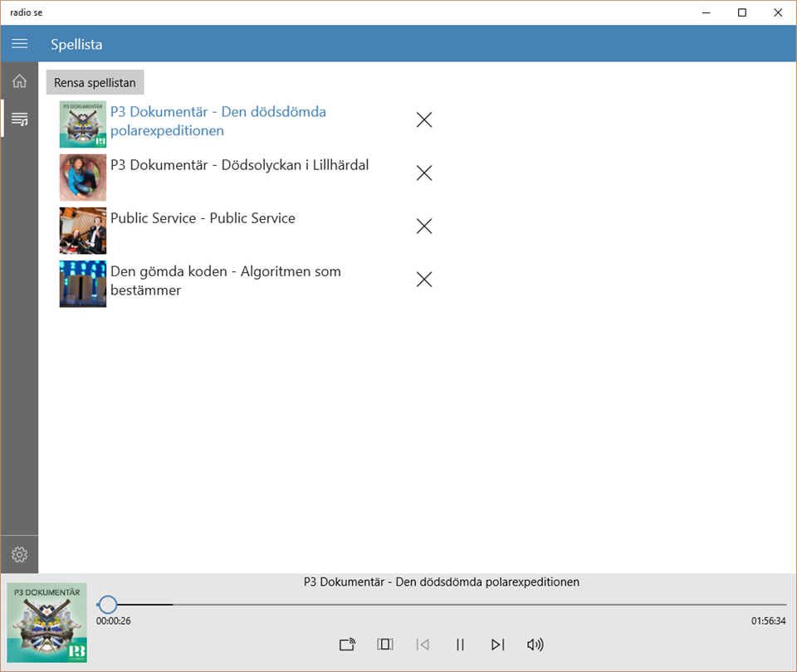This screenshot has height=672, width=797.
Task: Click thumbnail of Public Service episode
Action: click(x=83, y=231)
